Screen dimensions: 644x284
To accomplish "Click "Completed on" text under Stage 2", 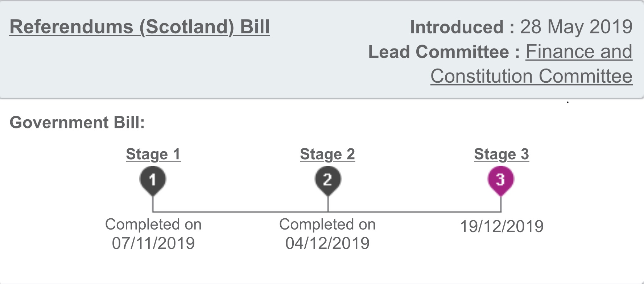I will pos(327,224).
